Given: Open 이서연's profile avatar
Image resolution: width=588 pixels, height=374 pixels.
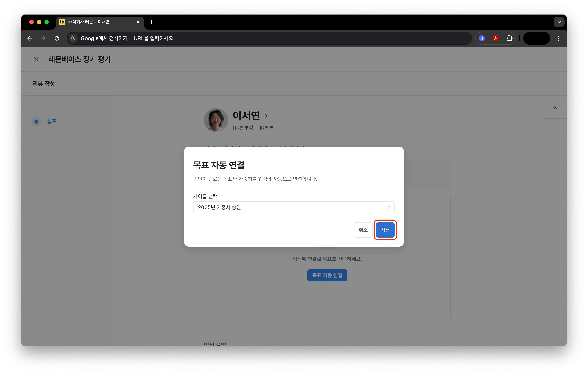Looking at the screenshot, I should pos(216,120).
